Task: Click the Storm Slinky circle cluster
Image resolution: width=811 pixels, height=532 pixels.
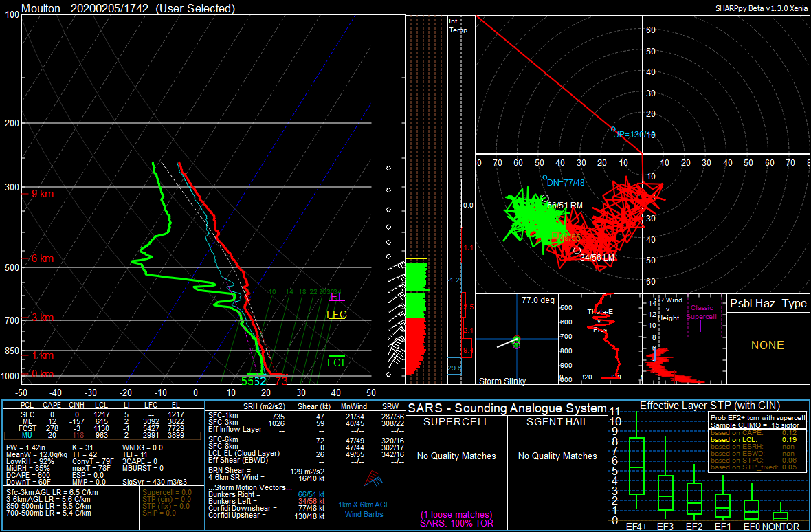Action: (516, 342)
